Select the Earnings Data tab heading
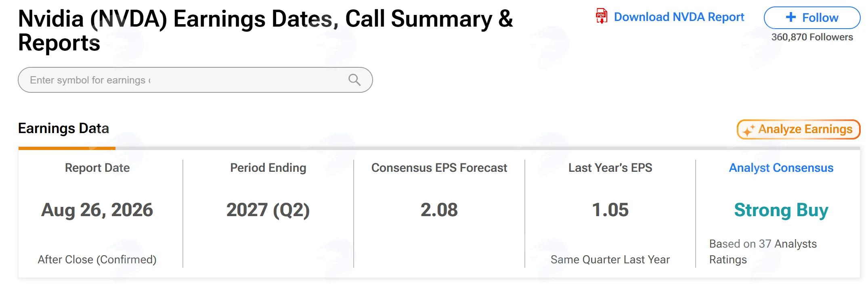The height and width of the screenshot is (296, 868). 63,128
